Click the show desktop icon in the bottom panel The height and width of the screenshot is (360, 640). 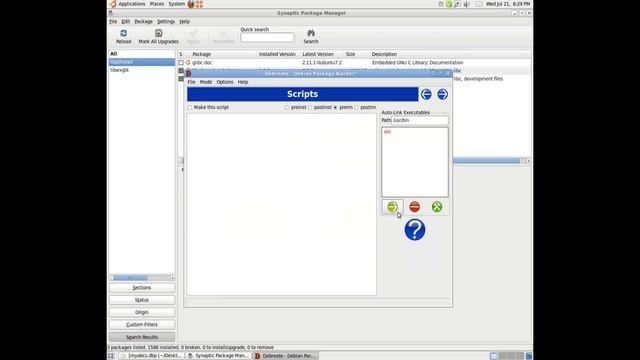pyautogui.click(x=111, y=356)
